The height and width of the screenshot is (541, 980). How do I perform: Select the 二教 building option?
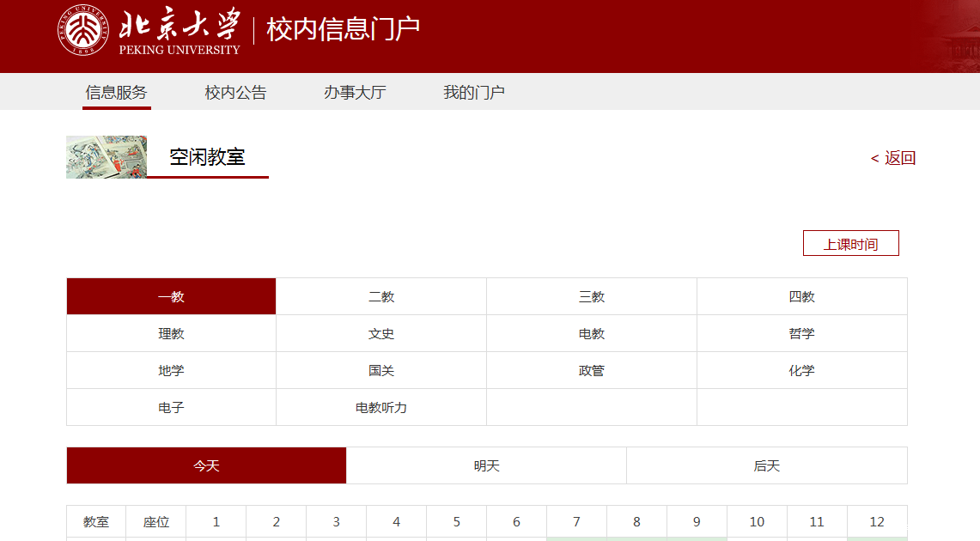coord(381,296)
